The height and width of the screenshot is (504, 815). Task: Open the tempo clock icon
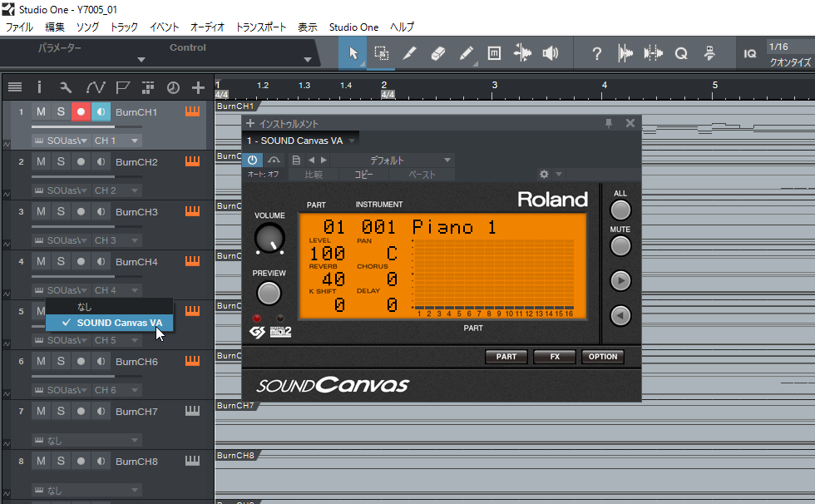pos(173,87)
